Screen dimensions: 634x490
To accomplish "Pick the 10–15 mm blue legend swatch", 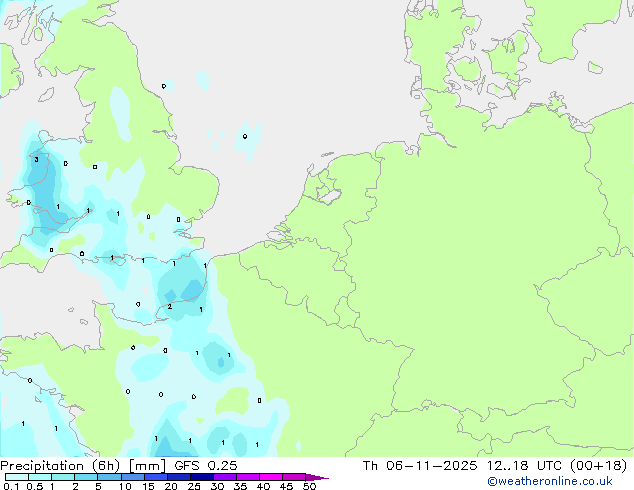I will pos(132,477).
